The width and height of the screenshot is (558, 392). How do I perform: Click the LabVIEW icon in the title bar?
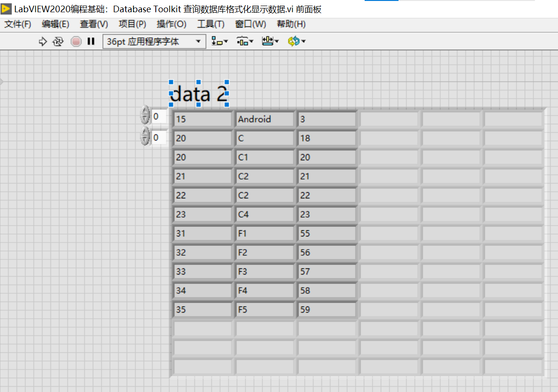6,9
